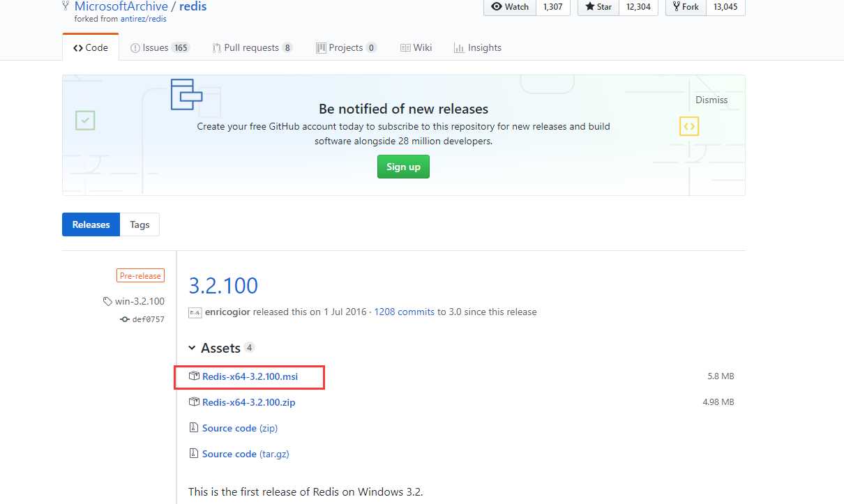Click the Watch button
The image size is (844, 504).
[x=510, y=6]
